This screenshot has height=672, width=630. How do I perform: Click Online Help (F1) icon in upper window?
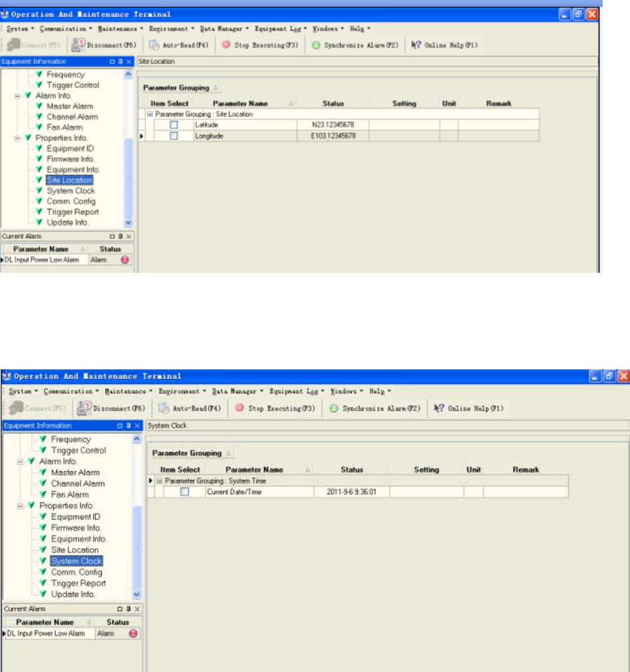416,45
